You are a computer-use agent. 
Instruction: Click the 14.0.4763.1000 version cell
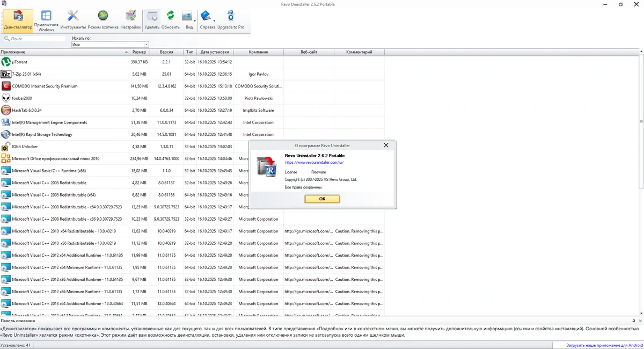point(166,158)
